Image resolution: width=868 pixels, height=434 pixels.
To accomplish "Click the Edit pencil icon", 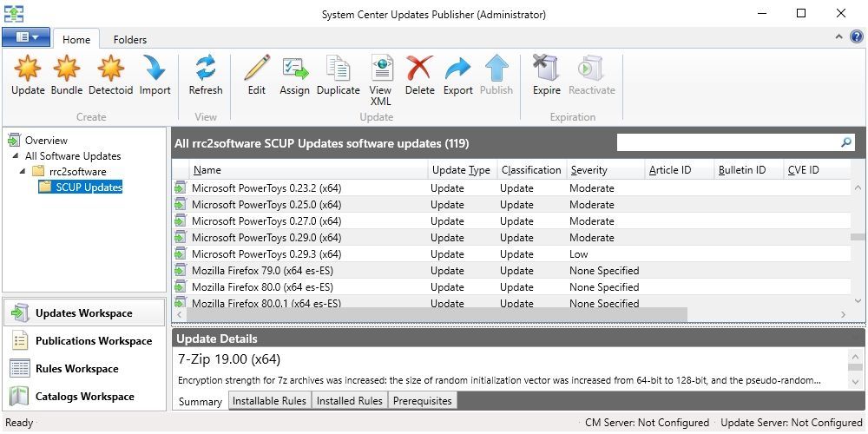I will pyautogui.click(x=257, y=68).
